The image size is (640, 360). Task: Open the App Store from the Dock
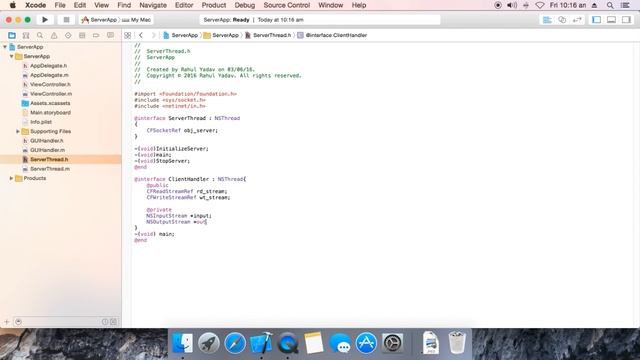click(x=366, y=343)
